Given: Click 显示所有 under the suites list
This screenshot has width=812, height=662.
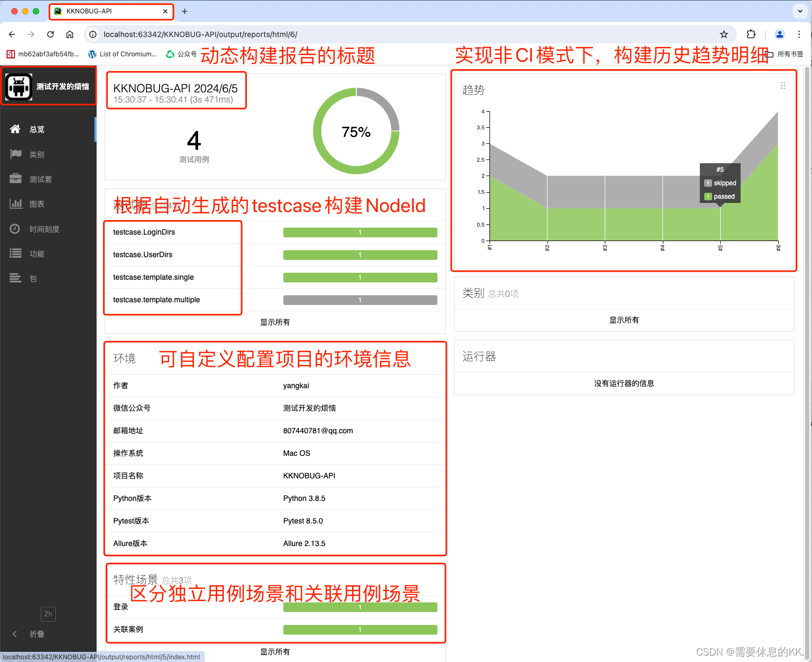Looking at the screenshot, I should click(x=275, y=322).
